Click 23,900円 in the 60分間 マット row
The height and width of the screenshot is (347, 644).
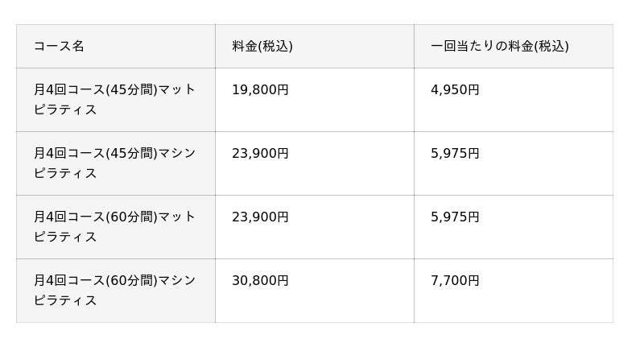[x=260, y=217]
